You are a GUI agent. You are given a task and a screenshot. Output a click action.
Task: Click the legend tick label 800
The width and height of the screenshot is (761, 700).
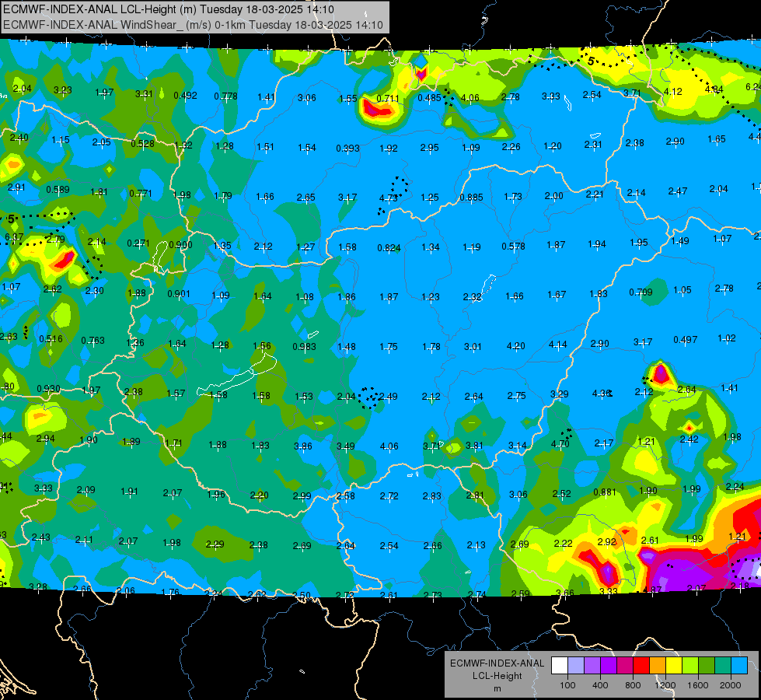(633, 685)
